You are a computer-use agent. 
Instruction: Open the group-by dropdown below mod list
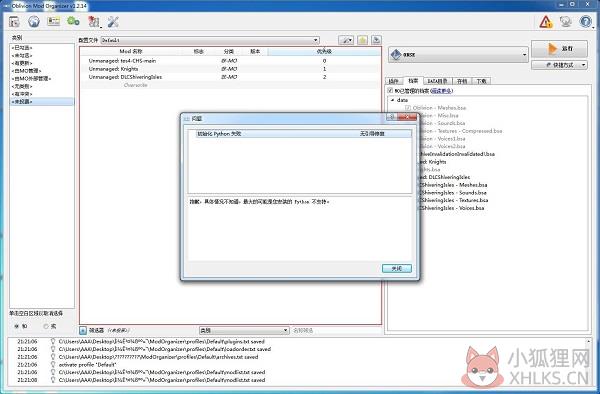point(244,330)
